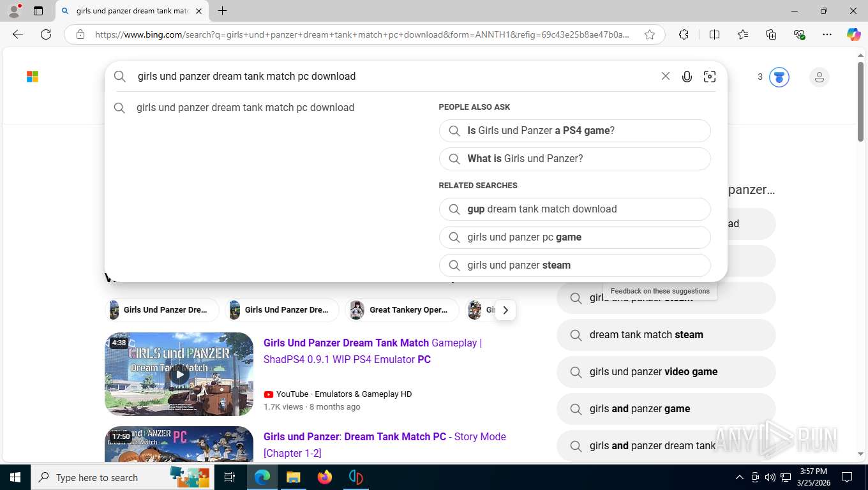Open Browser essentials heart icon
This screenshot has height=490, width=868.
click(x=799, y=34)
